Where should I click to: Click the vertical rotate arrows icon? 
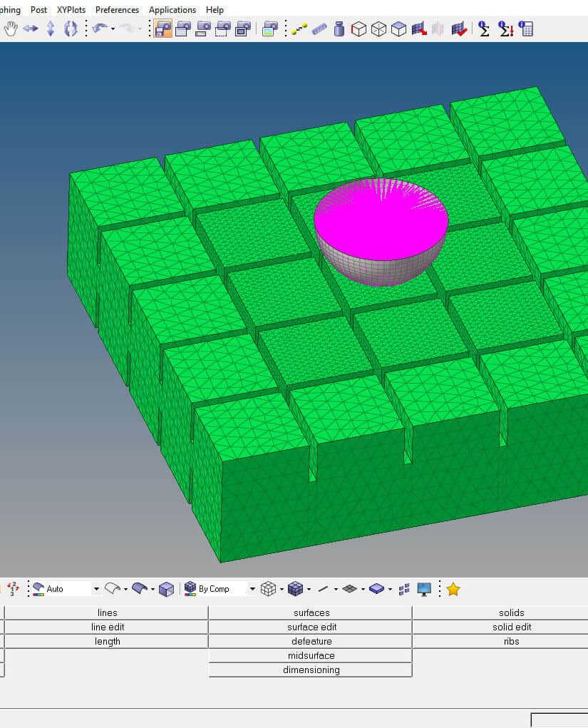(51, 29)
